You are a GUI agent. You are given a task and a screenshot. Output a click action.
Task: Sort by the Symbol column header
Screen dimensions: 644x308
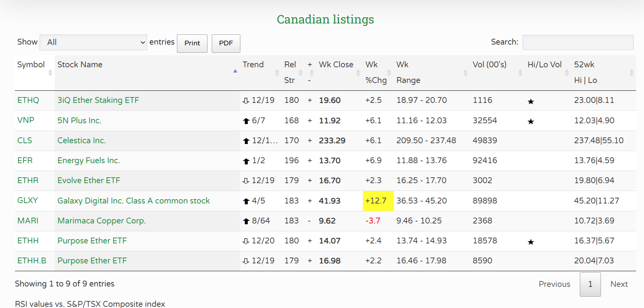tap(35, 73)
